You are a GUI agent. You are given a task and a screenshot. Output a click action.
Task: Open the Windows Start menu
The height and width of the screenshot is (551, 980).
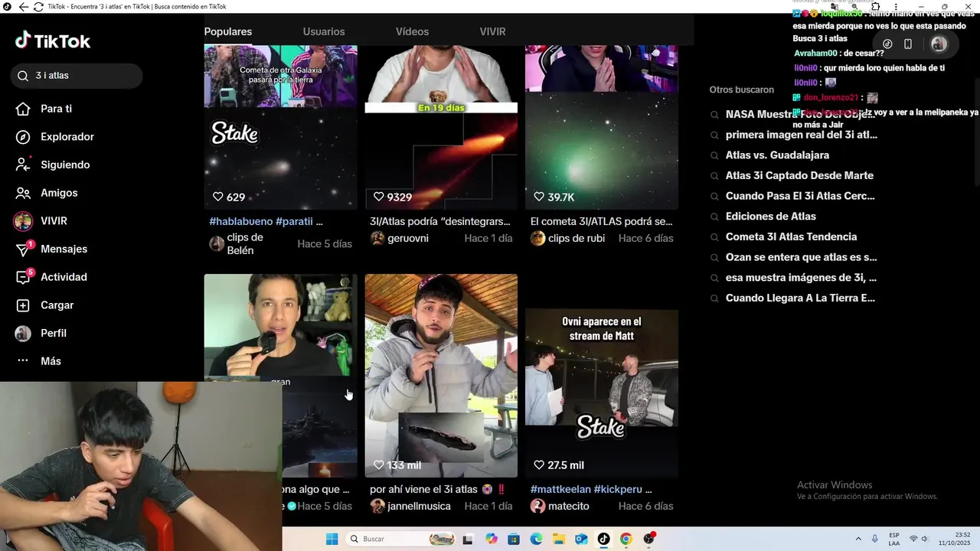point(332,539)
